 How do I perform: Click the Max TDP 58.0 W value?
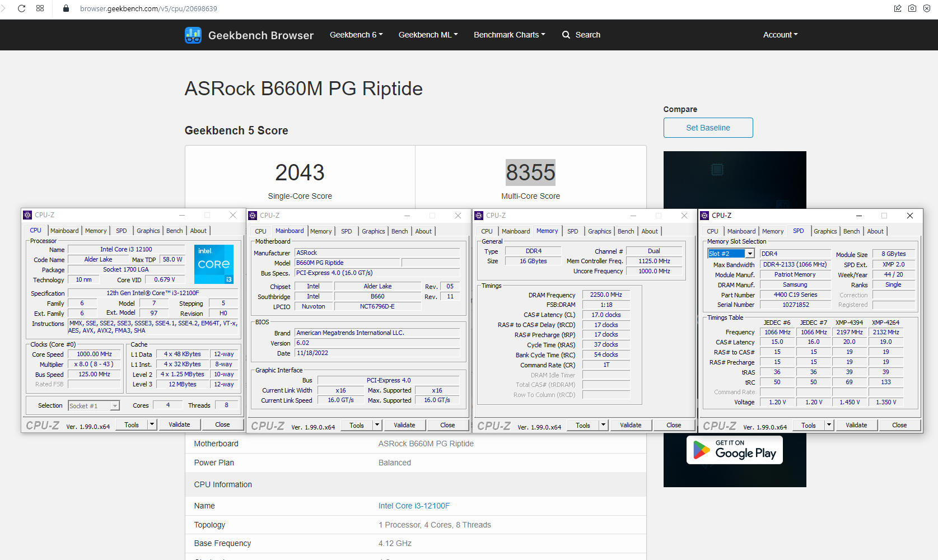pyautogui.click(x=172, y=259)
